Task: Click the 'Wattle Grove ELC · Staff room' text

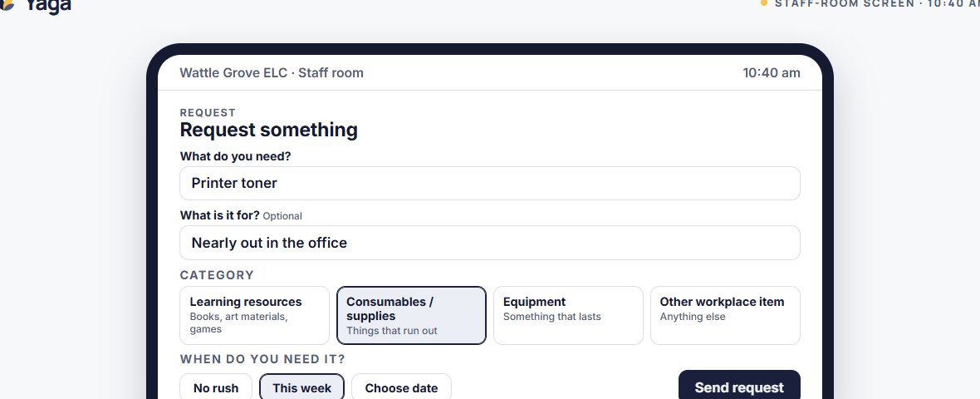Action: [x=272, y=72]
